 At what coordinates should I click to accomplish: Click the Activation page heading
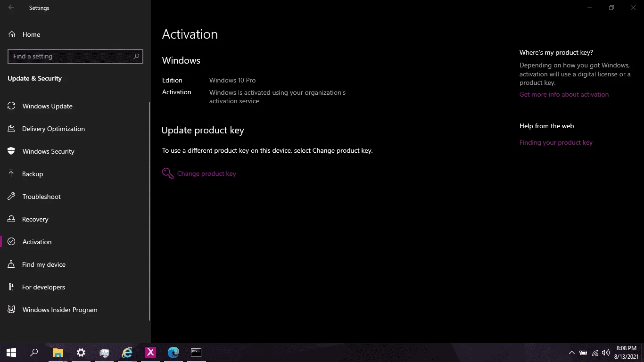tap(190, 34)
